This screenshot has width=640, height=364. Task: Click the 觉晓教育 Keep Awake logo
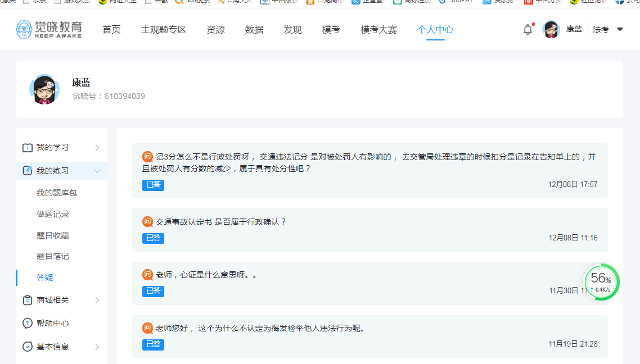(49, 29)
